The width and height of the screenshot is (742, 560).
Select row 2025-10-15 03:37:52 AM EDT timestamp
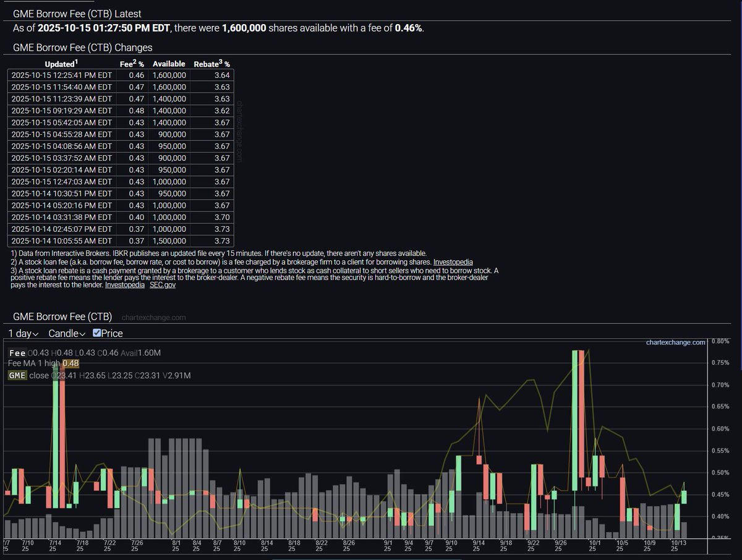pos(61,158)
